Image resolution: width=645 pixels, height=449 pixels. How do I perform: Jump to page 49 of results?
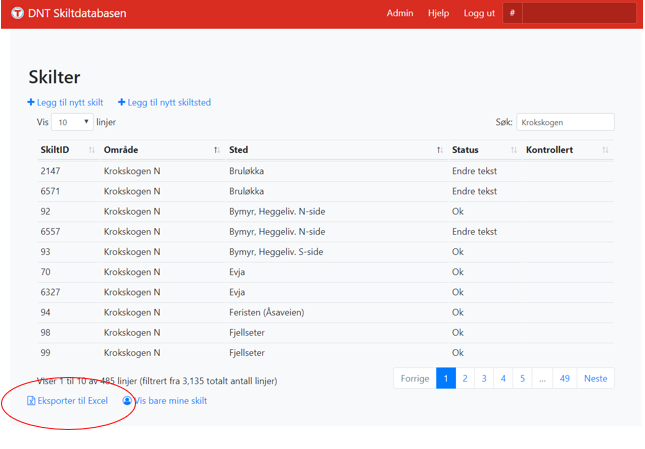565,378
